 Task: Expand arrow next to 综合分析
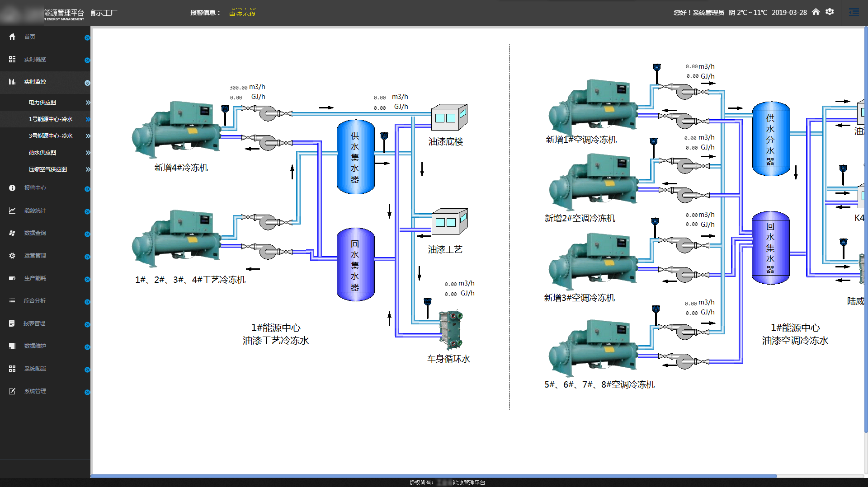pyautogui.click(x=87, y=302)
